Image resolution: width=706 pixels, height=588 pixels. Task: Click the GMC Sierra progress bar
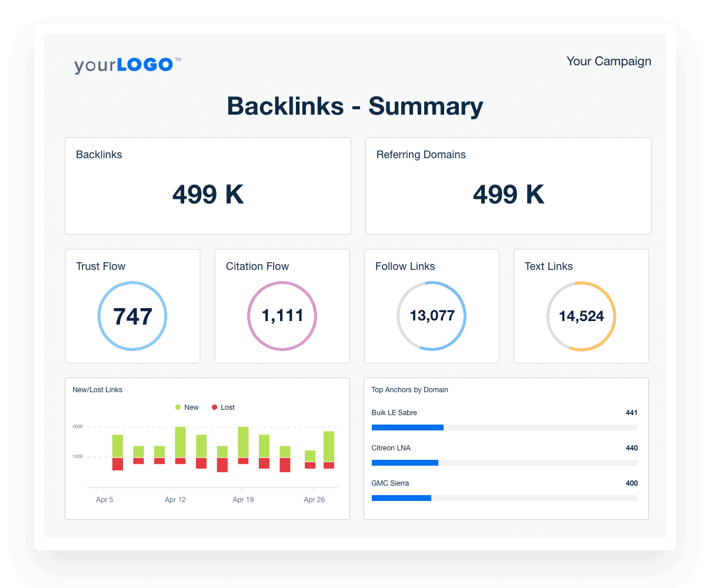tap(504, 498)
